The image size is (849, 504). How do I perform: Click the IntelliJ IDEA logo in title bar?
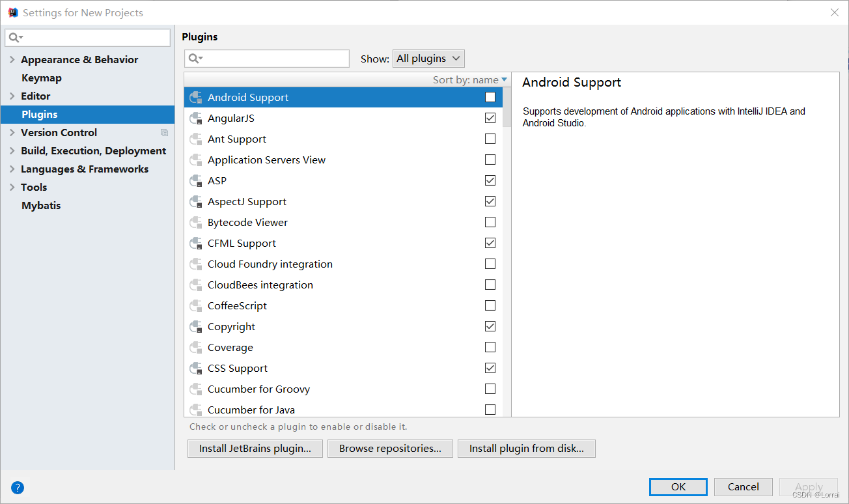click(13, 12)
